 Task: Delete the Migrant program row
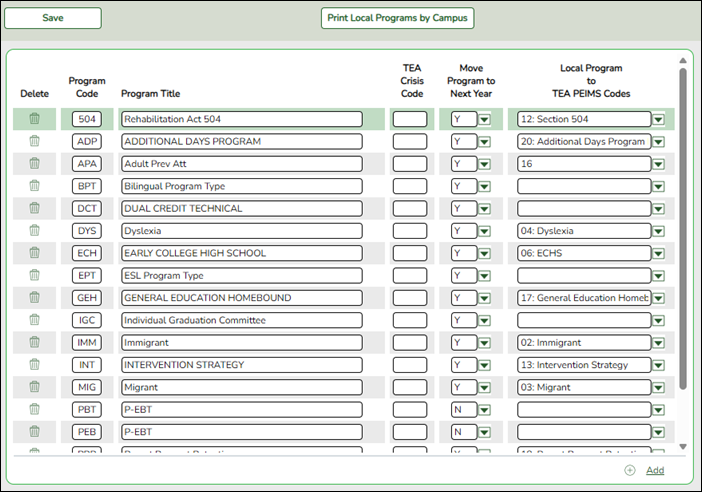[34, 387]
